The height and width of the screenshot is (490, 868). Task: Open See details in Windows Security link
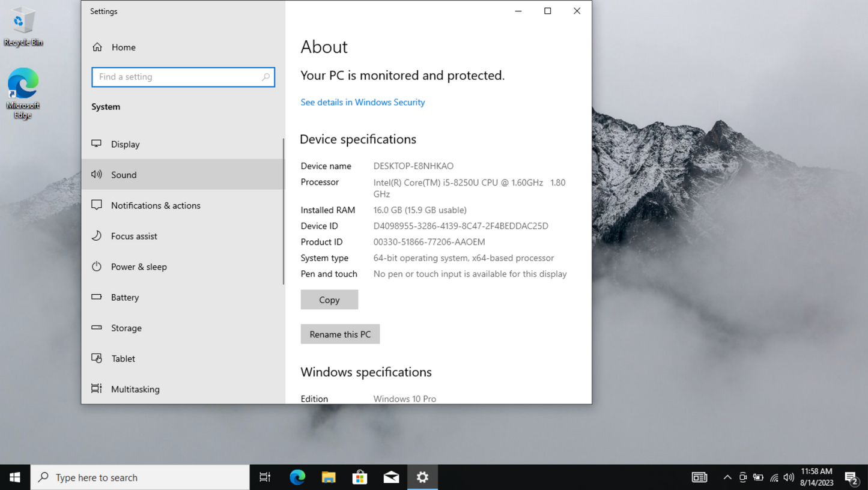[362, 102]
